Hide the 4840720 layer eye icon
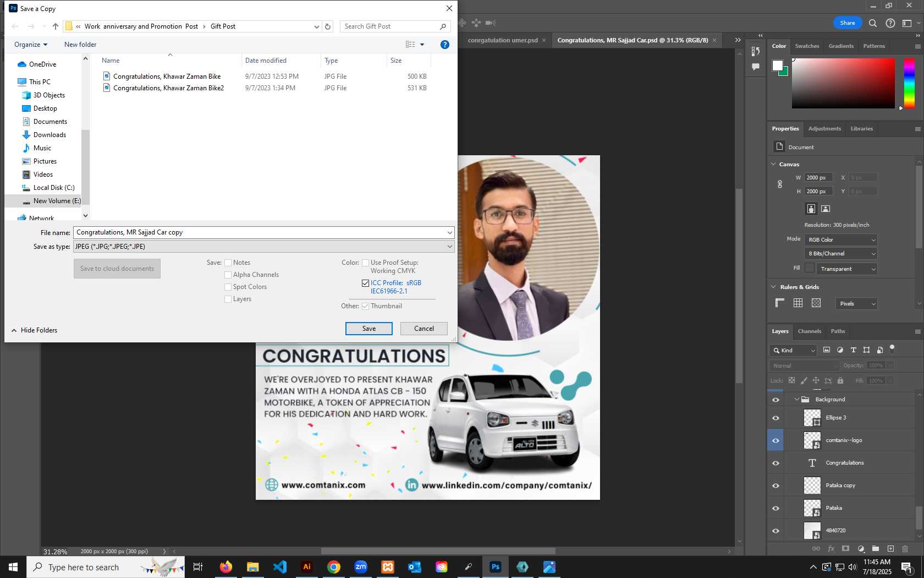 [776, 531]
